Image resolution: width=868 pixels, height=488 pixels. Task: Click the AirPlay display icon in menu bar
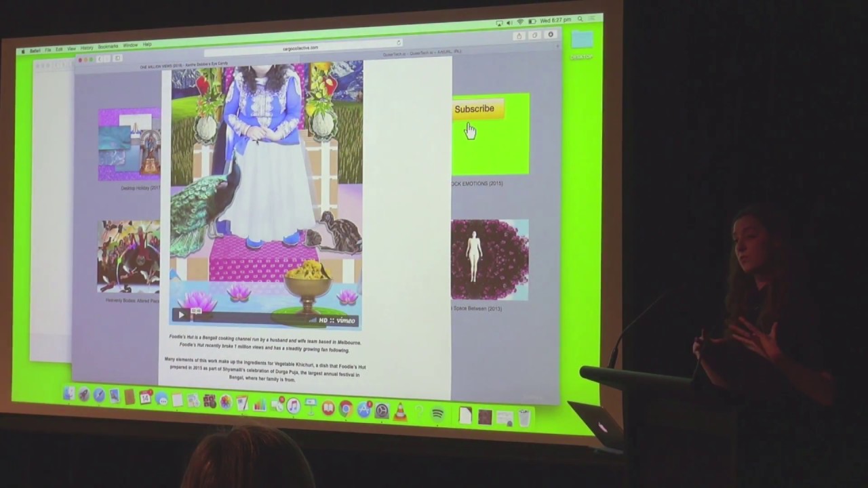499,23
